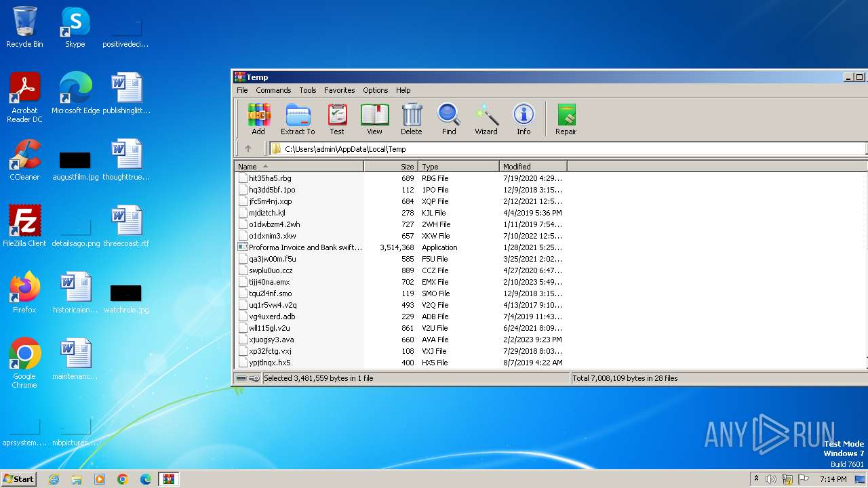Click the Chrome icon on the taskbar
Image resolution: width=868 pixels, height=488 pixels.
coord(123,479)
